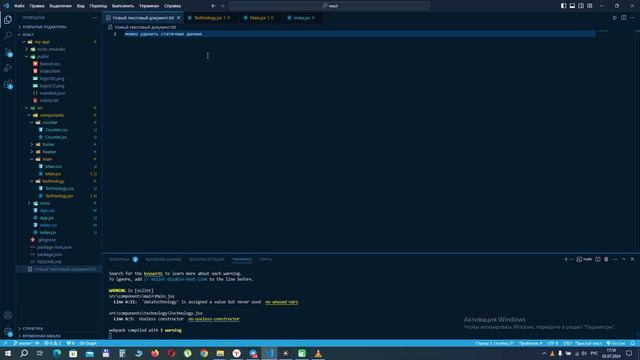Open Windows Start menu
This screenshot has height=360, width=640.
(x=8, y=353)
